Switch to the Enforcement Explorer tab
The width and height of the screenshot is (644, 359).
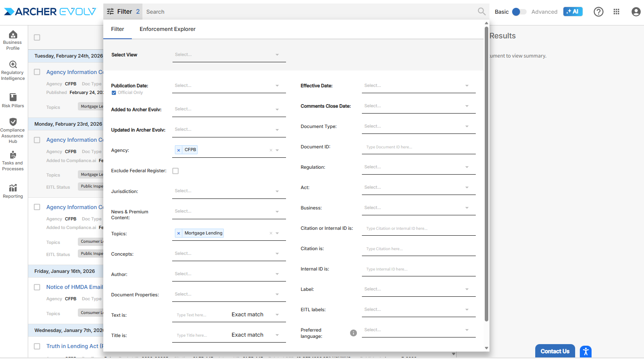click(x=167, y=29)
